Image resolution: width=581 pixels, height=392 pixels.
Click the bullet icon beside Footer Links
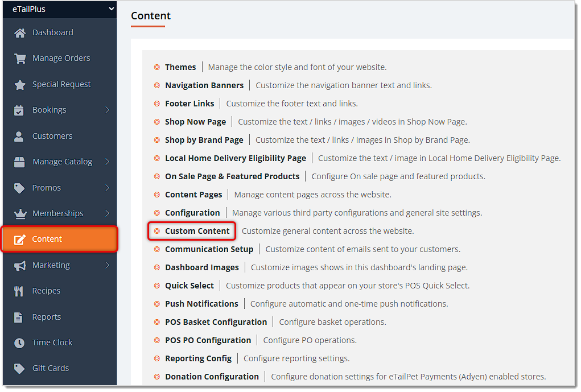pos(157,104)
